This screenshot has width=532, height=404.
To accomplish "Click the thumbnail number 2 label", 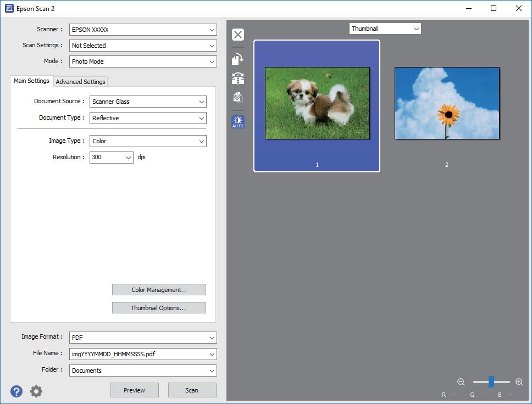I will tap(447, 165).
